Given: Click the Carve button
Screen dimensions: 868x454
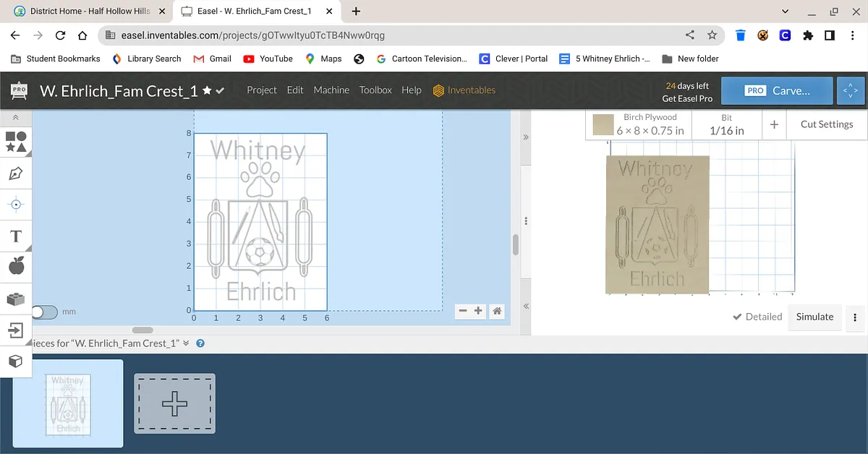Looking at the screenshot, I should pos(777,90).
